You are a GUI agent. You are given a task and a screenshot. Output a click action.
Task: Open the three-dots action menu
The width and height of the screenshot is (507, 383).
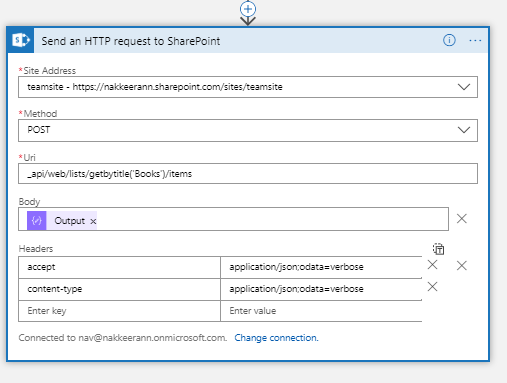[x=475, y=40]
